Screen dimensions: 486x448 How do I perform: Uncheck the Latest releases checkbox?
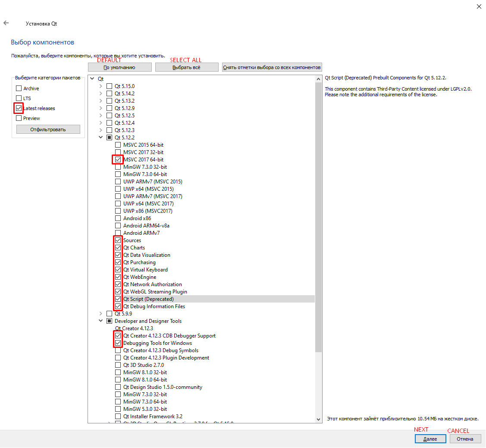[x=19, y=108]
